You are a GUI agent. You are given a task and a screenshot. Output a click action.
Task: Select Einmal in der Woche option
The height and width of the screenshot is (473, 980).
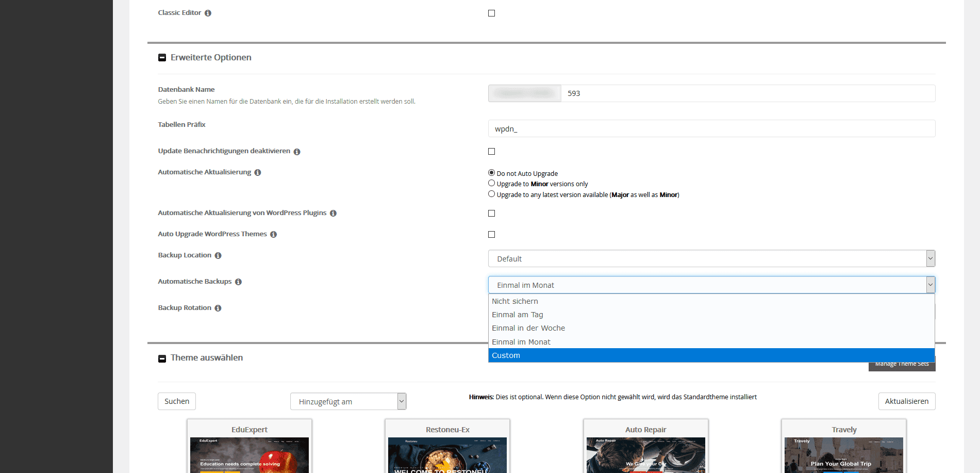click(528, 328)
